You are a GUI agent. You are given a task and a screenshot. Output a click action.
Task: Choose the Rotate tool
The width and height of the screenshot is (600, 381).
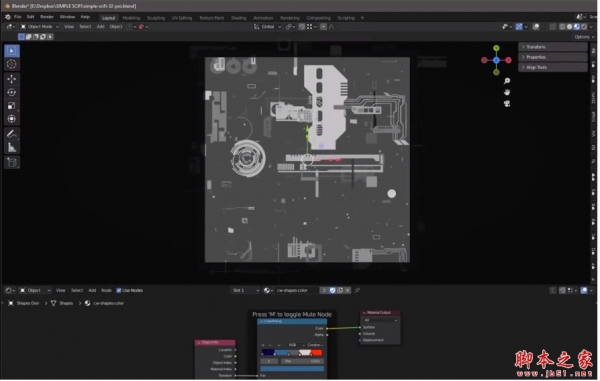[x=11, y=93]
